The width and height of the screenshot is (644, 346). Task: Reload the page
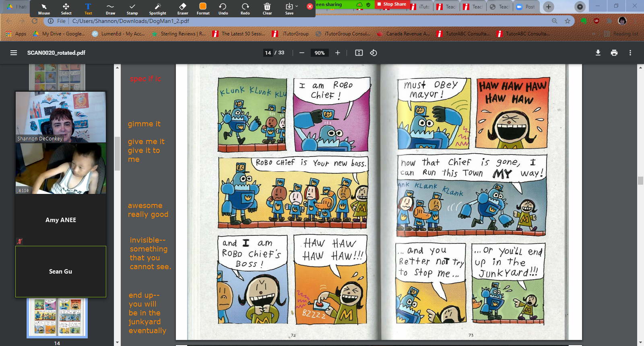click(x=35, y=21)
